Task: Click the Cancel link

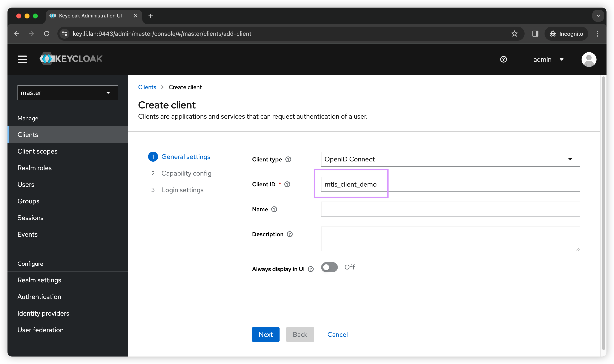Action: [x=337, y=334]
